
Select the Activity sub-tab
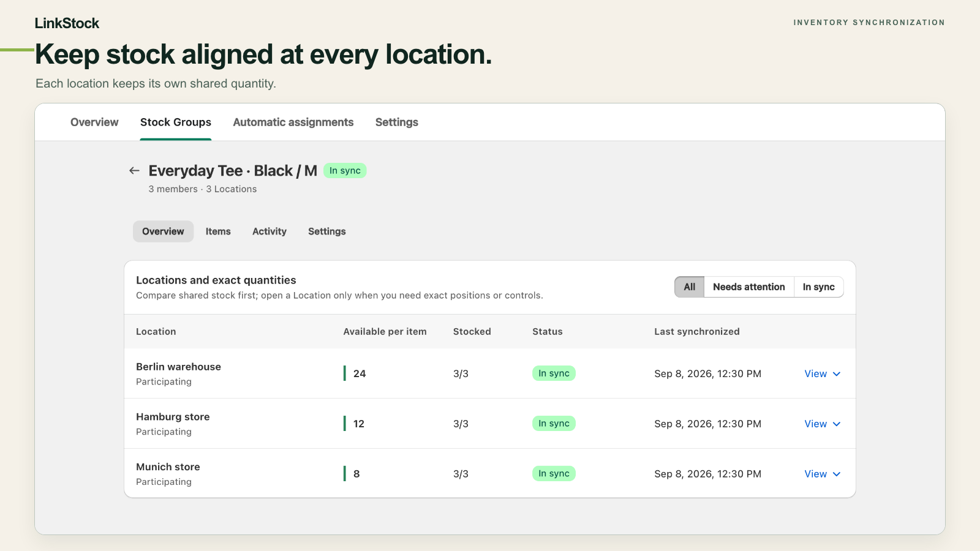click(x=269, y=231)
